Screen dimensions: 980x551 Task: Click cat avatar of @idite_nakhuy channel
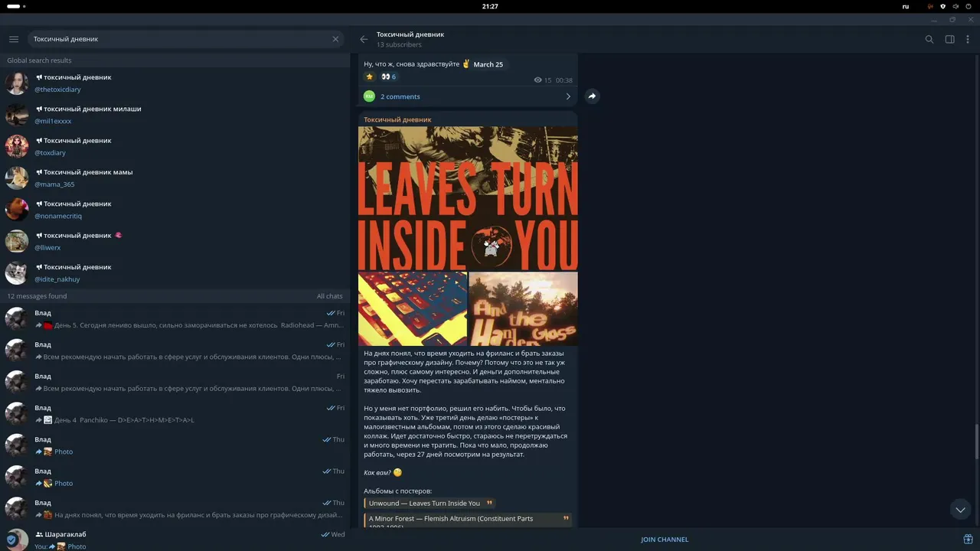tap(17, 273)
